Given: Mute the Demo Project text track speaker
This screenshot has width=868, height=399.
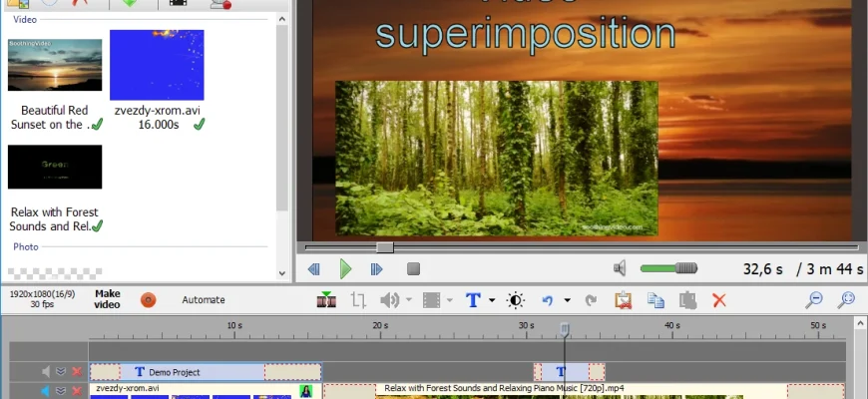Looking at the screenshot, I should pyautogui.click(x=47, y=371).
